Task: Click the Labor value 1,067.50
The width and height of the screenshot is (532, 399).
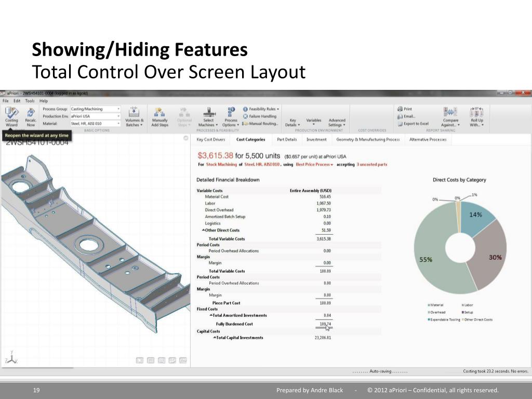Action: [x=323, y=203]
